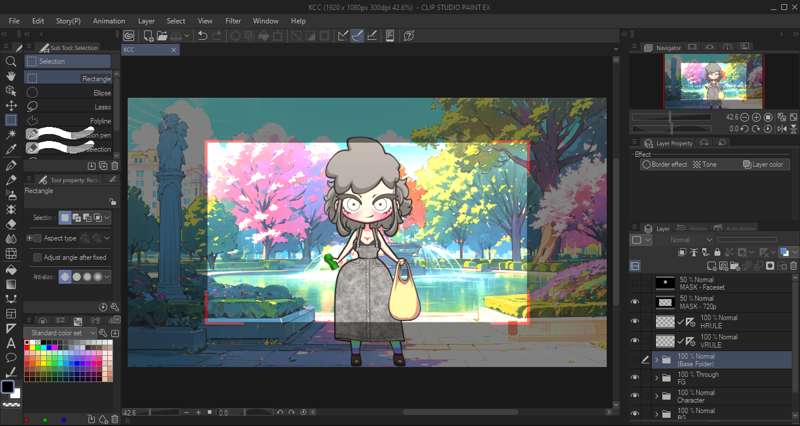
Task: Show the MASK - Faceset layer
Action: (635, 283)
